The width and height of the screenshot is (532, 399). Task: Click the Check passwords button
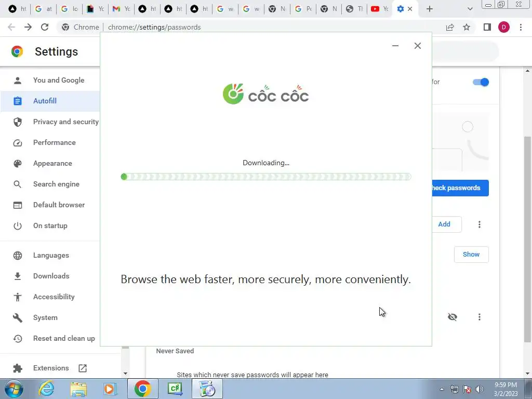click(460, 188)
